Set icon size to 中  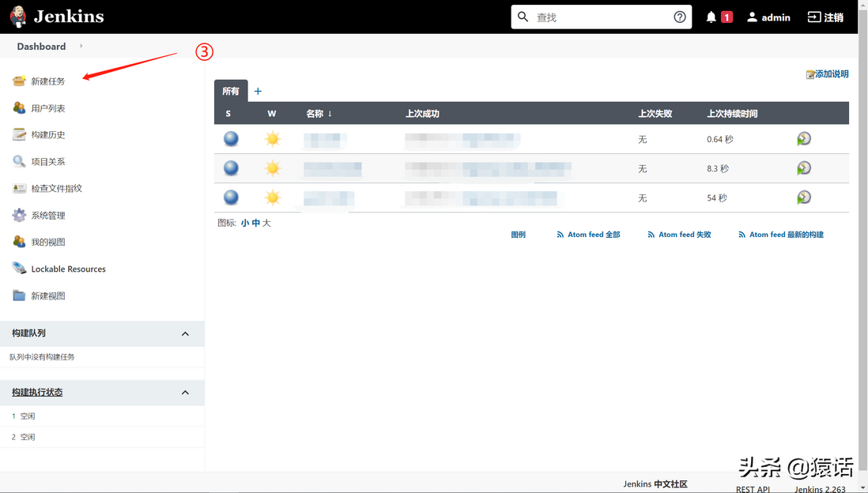point(256,223)
